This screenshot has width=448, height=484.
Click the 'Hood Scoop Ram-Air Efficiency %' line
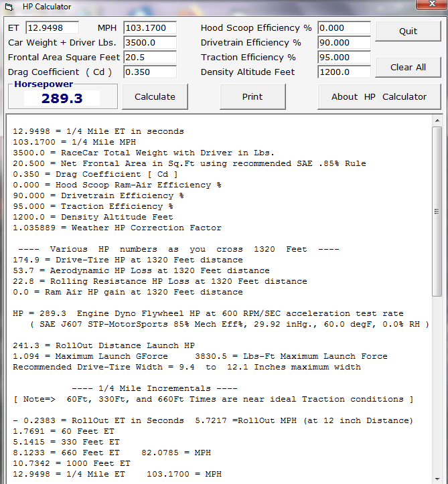coord(117,185)
